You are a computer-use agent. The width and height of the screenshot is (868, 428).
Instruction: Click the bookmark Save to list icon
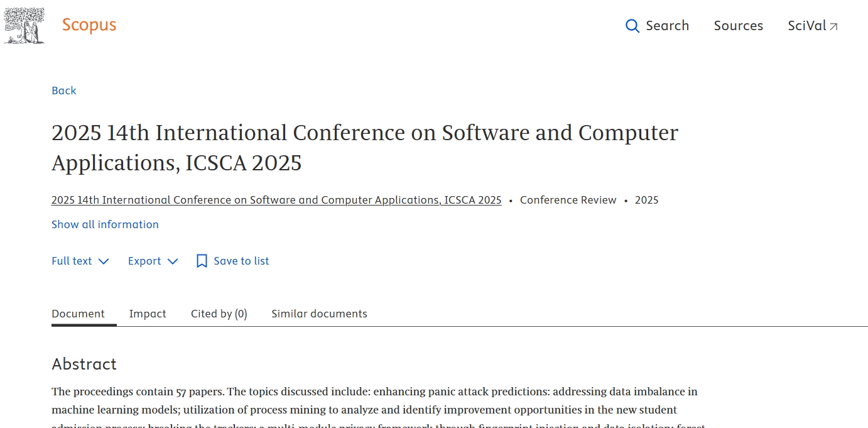click(x=202, y=261)
